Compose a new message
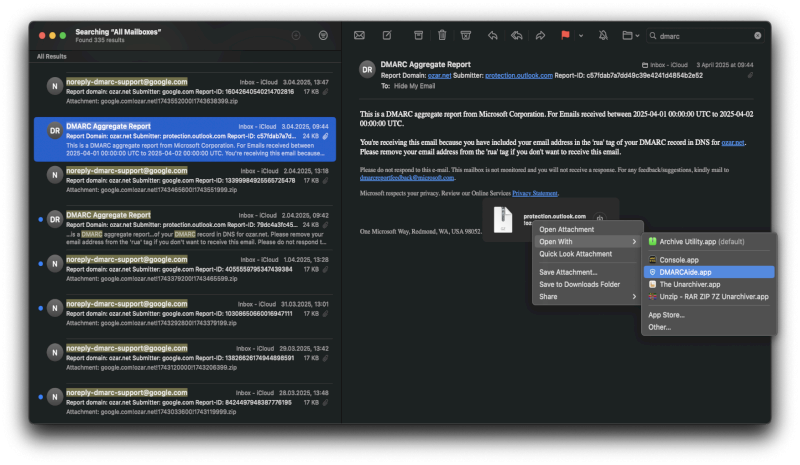800x465 pixels. [387, 35]
